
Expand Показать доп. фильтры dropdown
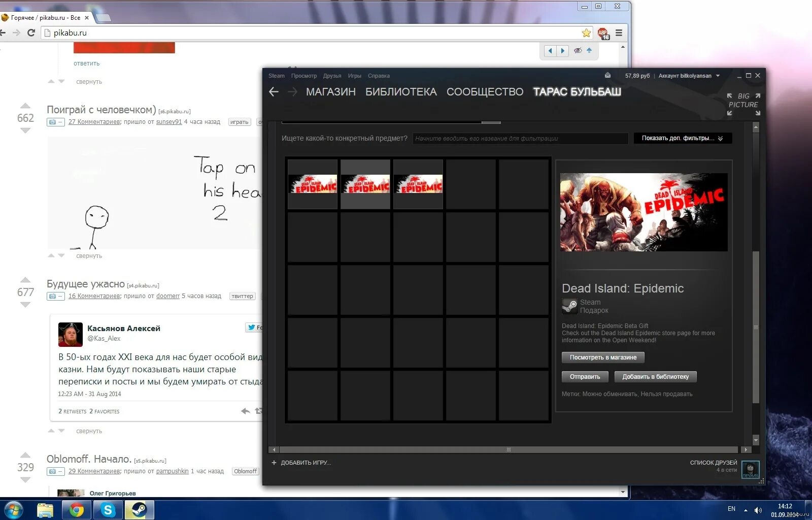682,138
